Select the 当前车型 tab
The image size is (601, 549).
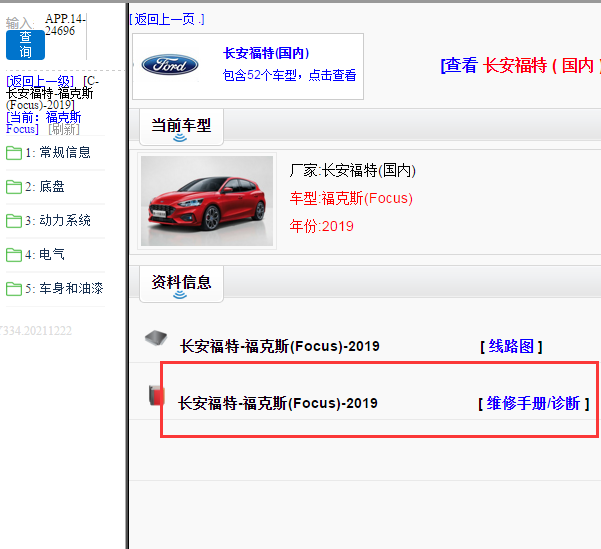pos(181,126)
